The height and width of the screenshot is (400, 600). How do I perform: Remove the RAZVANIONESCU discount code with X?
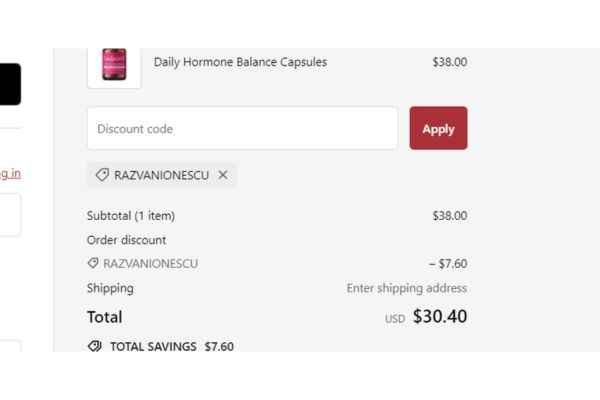[x=223, y=175]
